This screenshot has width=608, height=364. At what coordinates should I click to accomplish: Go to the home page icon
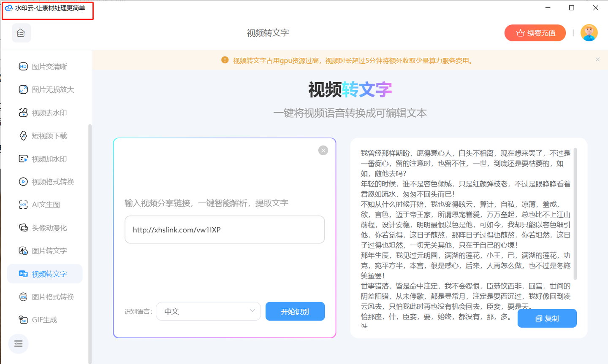[21, 33]
